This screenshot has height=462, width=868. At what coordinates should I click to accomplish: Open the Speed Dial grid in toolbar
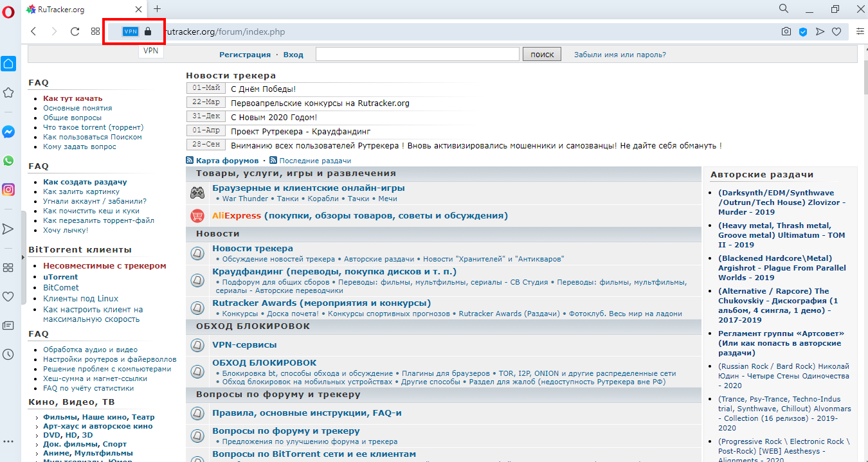(x=95, y=31)
